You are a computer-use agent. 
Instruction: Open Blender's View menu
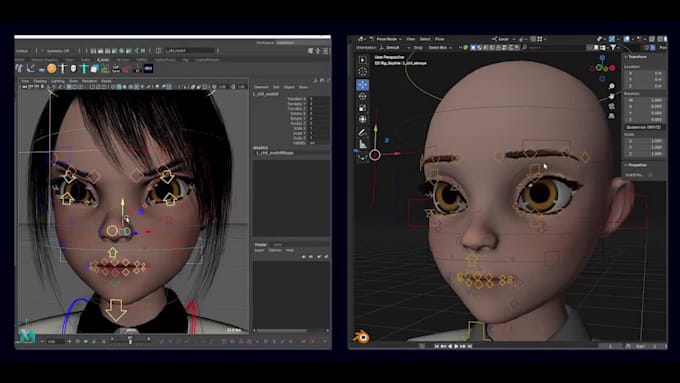pos(411,39)
